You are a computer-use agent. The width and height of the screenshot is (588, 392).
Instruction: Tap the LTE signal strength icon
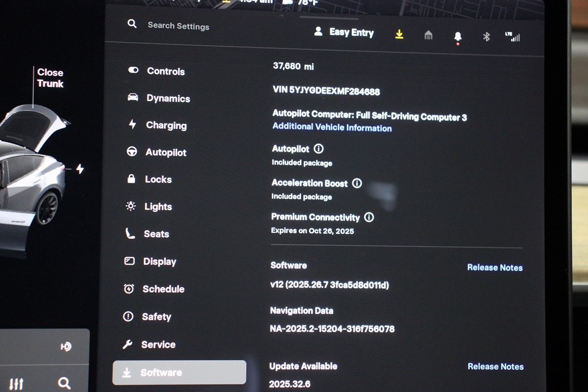point(512,37)
